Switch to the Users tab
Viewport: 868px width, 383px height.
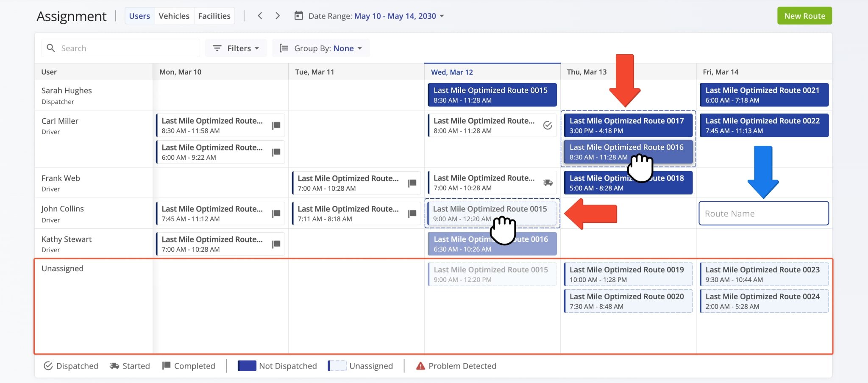tap(139, 16)
